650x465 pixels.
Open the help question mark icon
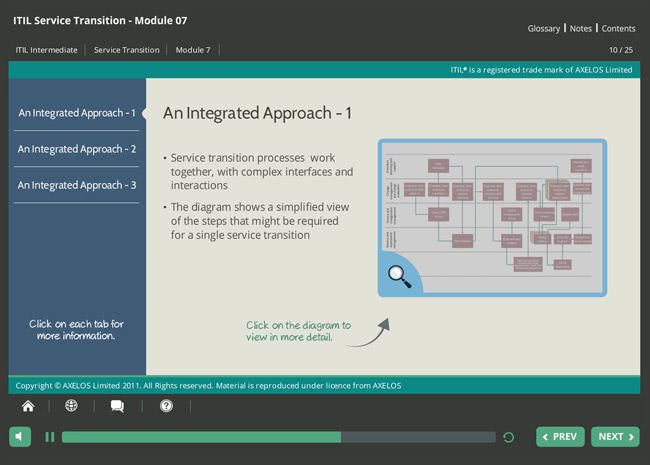click(x=166, y=406)
